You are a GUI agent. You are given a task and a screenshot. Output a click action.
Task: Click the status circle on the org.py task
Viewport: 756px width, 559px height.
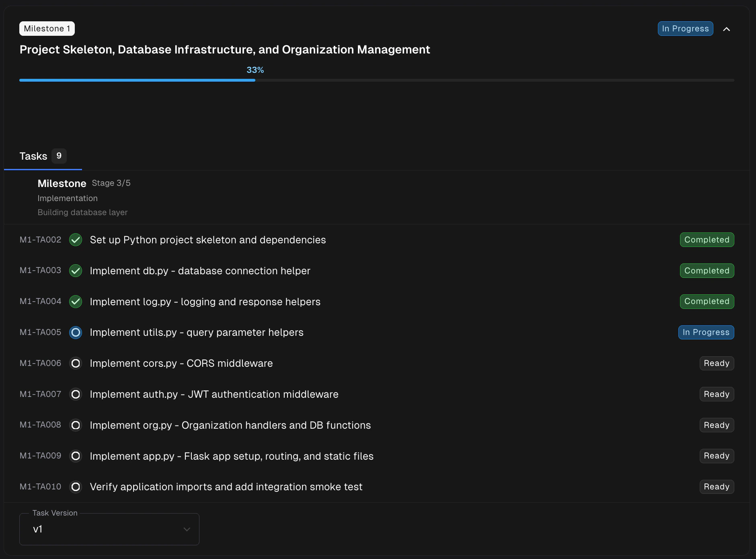click(x=76, y=425)
